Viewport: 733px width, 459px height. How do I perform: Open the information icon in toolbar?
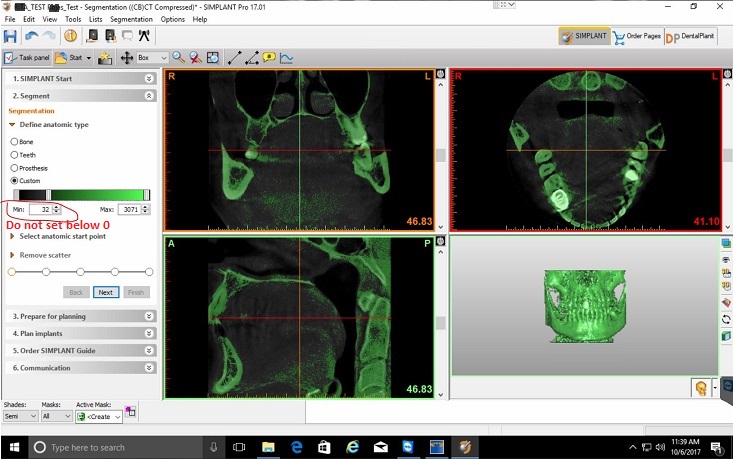[x=70, y=36]
